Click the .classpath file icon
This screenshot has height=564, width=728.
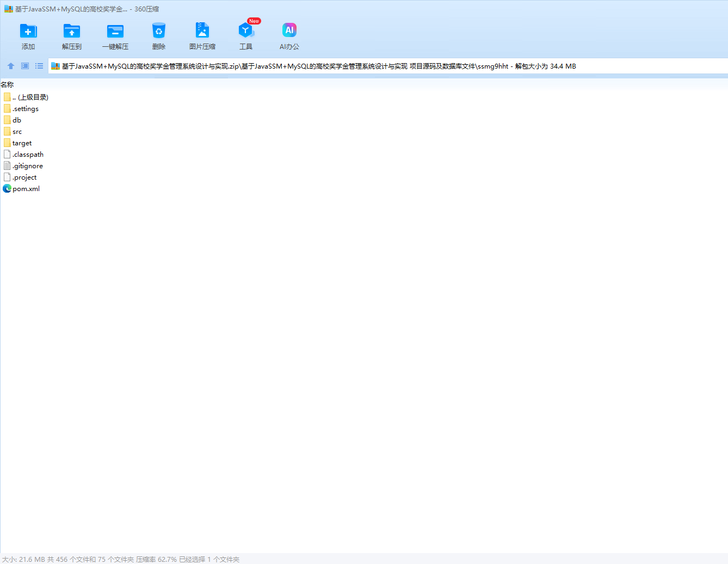[x=7, y=154]
